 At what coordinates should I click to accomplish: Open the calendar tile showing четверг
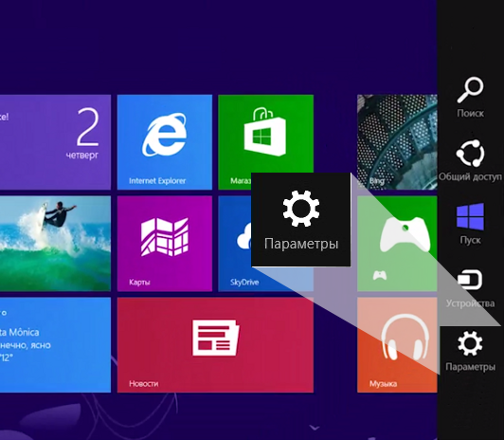[x=55, y=142]
